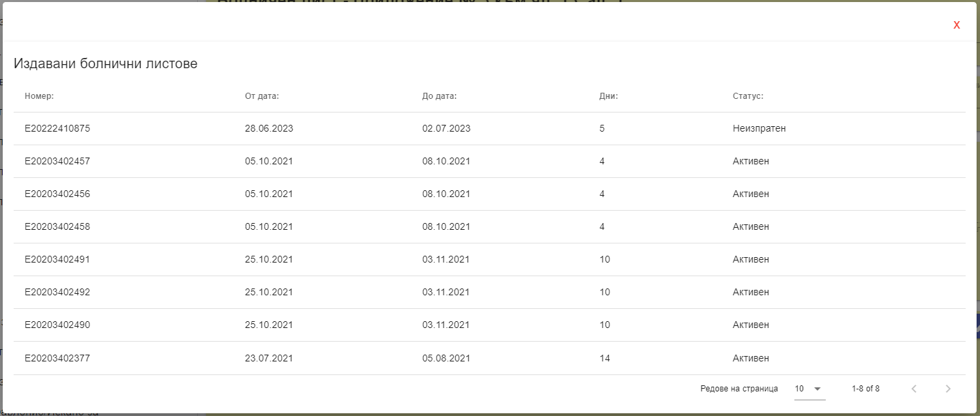
Task: Click the От дата column header
Action: 262,96
